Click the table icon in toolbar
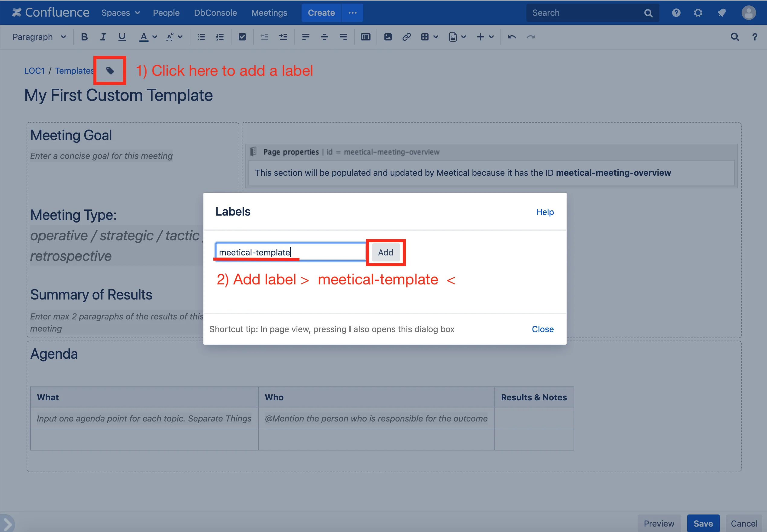The width and height of the screenshot is (767, 532). 425,37
